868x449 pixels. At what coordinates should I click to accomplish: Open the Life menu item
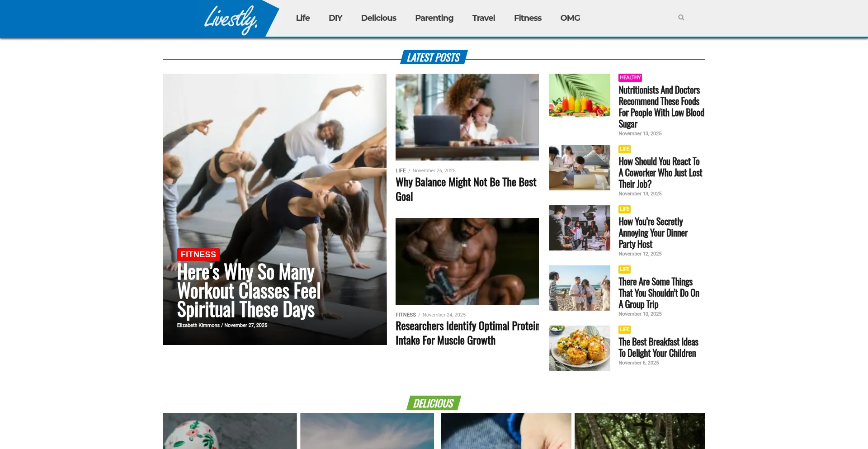[302, 18]
